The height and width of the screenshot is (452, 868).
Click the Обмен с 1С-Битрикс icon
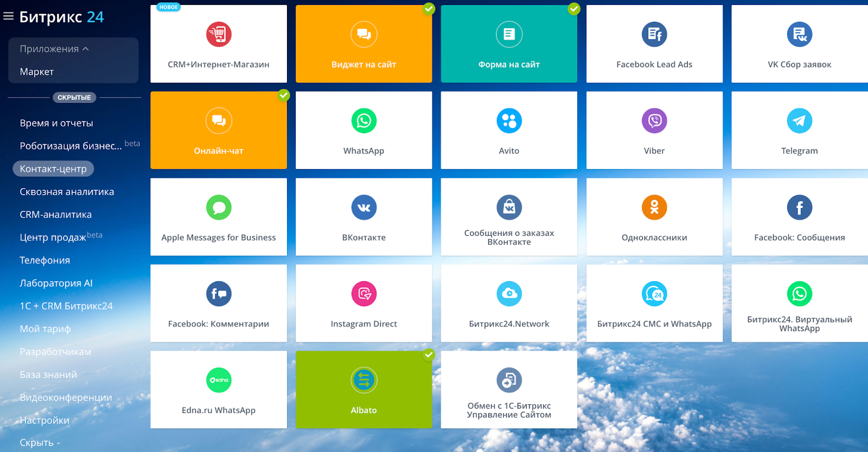tap(509, 380)
